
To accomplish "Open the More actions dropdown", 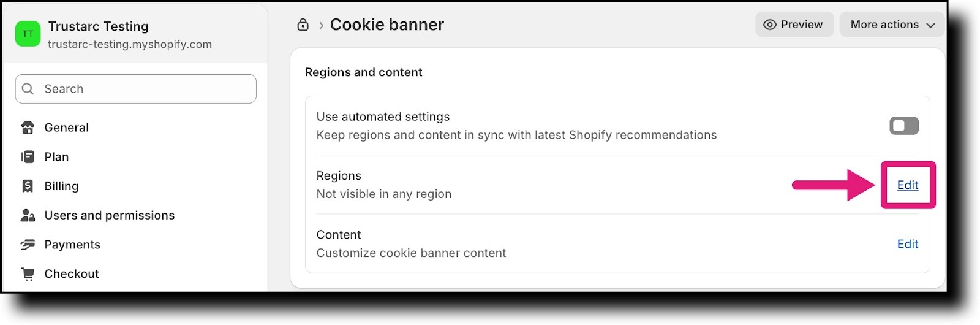I will (x=892, y=25).
